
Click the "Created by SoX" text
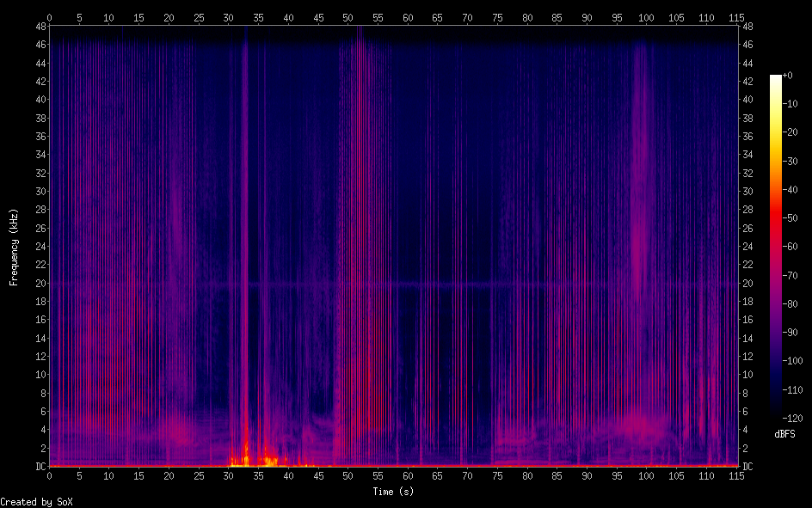[36, 501]
